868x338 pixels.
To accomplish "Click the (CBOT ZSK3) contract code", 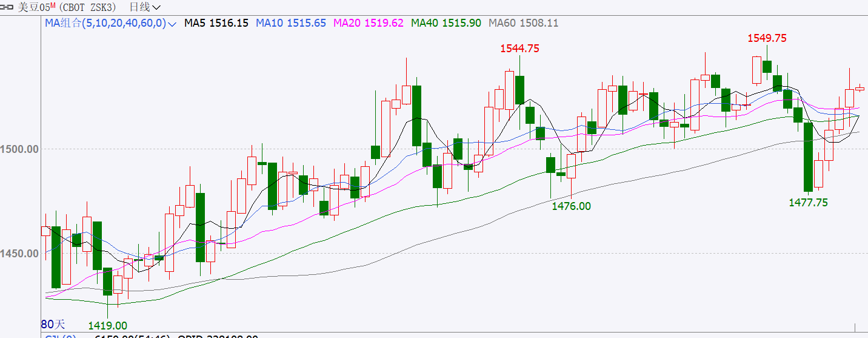I will [89, 7].
